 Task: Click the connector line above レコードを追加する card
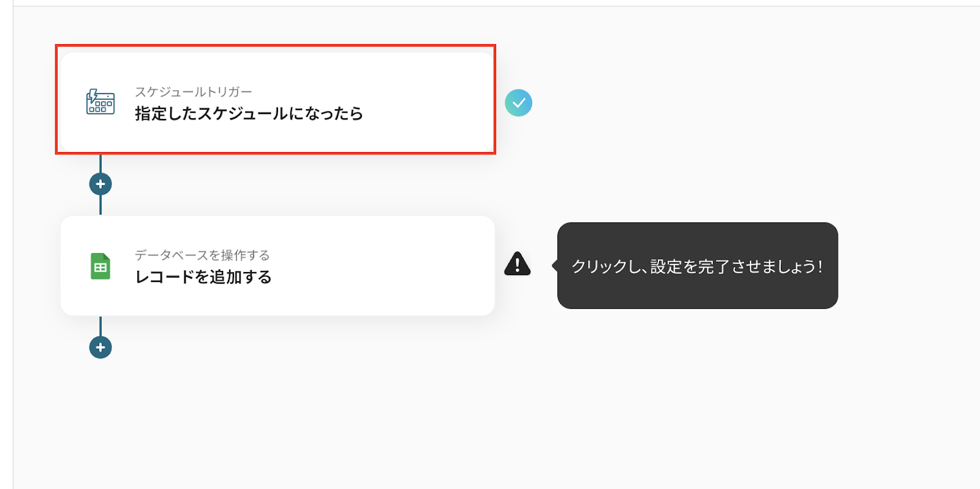coord(100,206)
